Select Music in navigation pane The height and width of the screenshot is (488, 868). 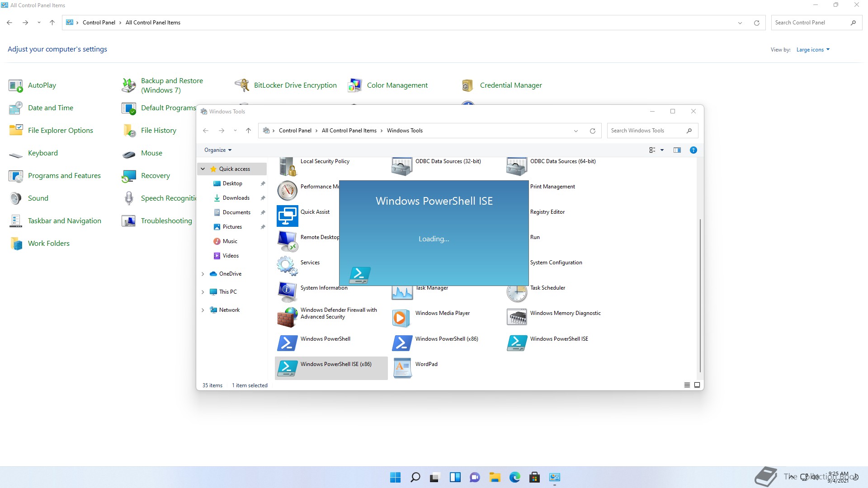230,241
